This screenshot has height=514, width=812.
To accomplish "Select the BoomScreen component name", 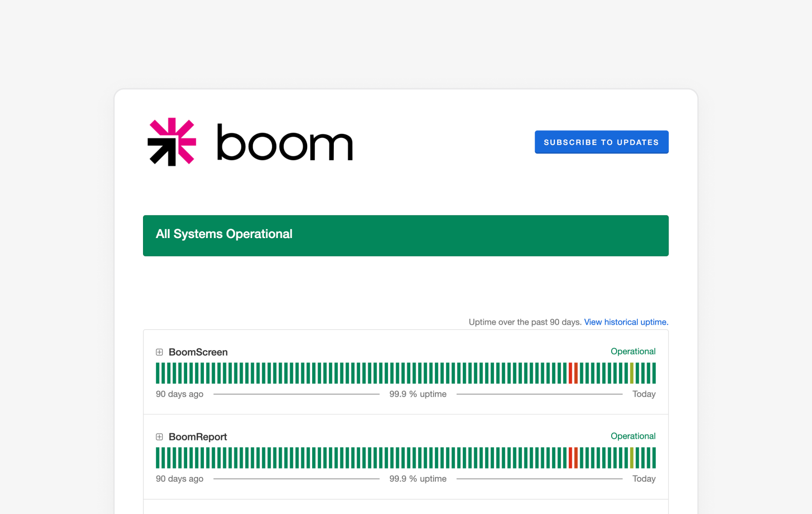I will tap(198, 352).
